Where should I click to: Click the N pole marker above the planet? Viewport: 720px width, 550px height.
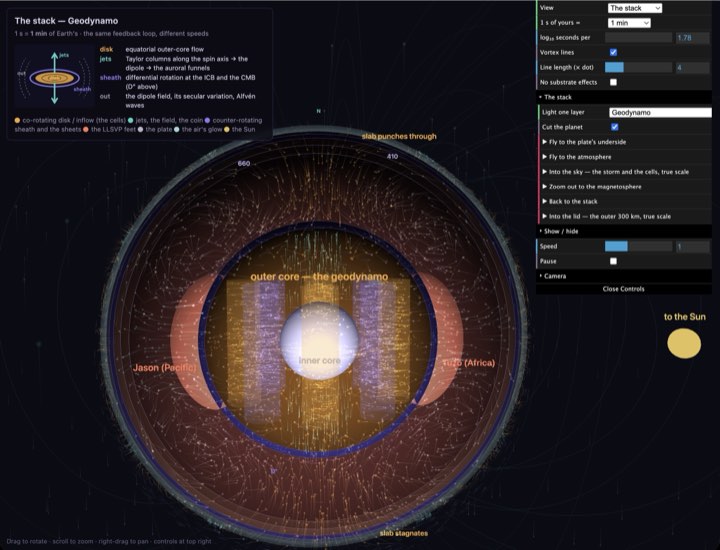coord(318,111)
